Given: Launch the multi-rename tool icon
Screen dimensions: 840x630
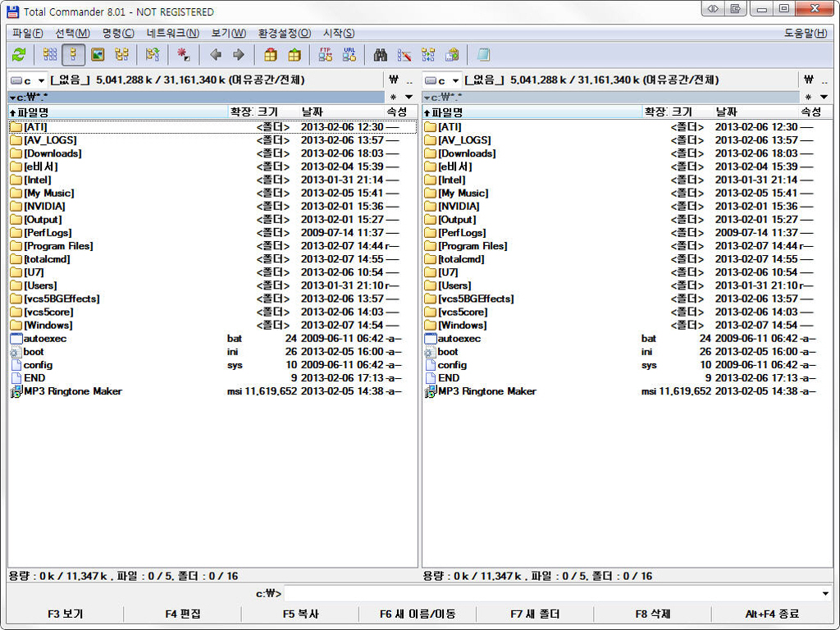Looking at the screenshot, I should 404,55.
